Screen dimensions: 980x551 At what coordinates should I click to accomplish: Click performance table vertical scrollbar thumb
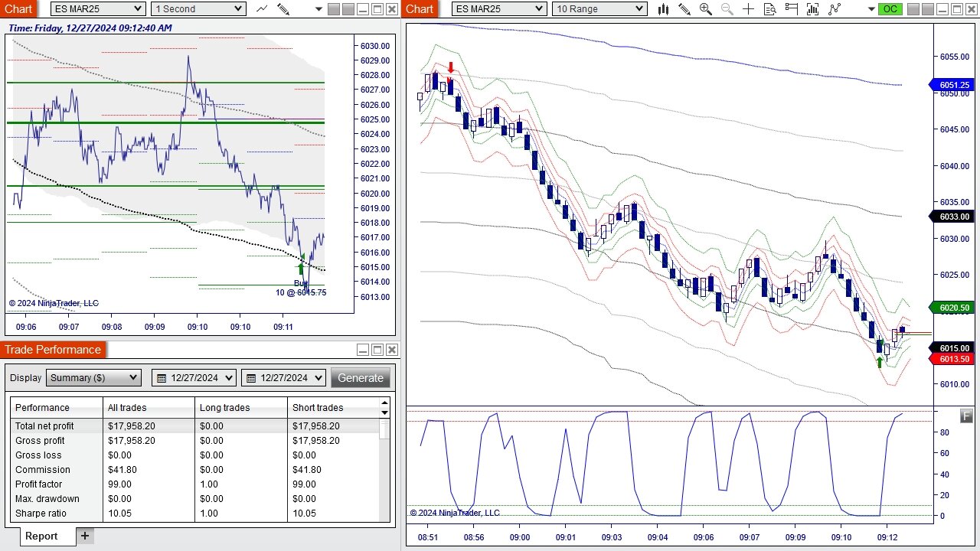coord(384,428)
